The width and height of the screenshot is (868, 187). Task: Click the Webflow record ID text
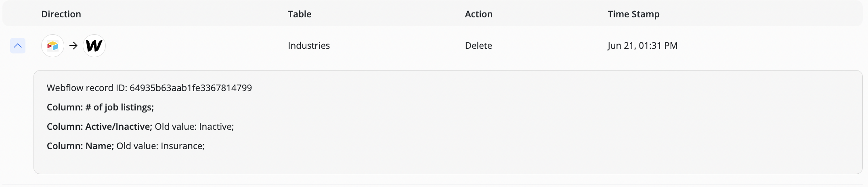149,88
